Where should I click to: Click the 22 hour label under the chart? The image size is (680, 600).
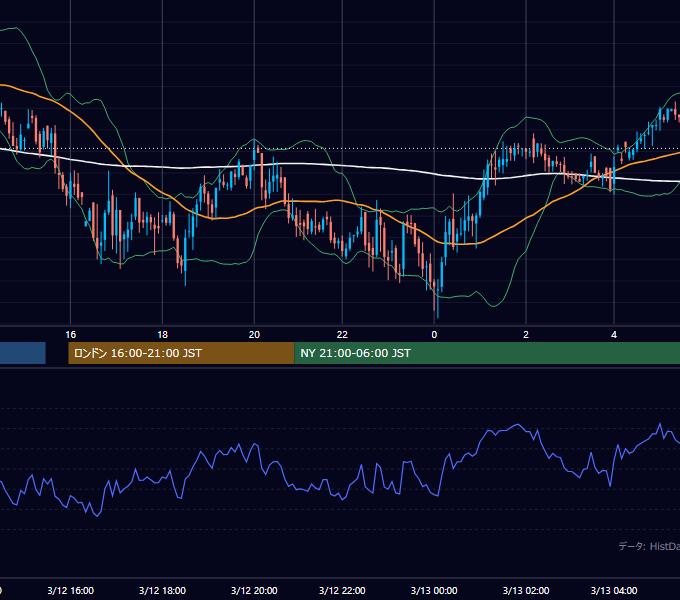click(x=342, y=335)
